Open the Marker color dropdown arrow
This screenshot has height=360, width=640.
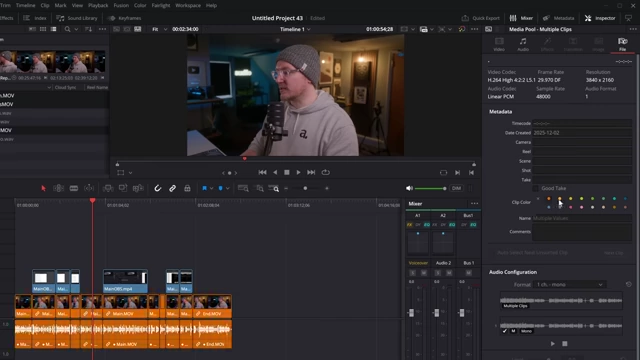pyautogui.click(x=227, y=189)
